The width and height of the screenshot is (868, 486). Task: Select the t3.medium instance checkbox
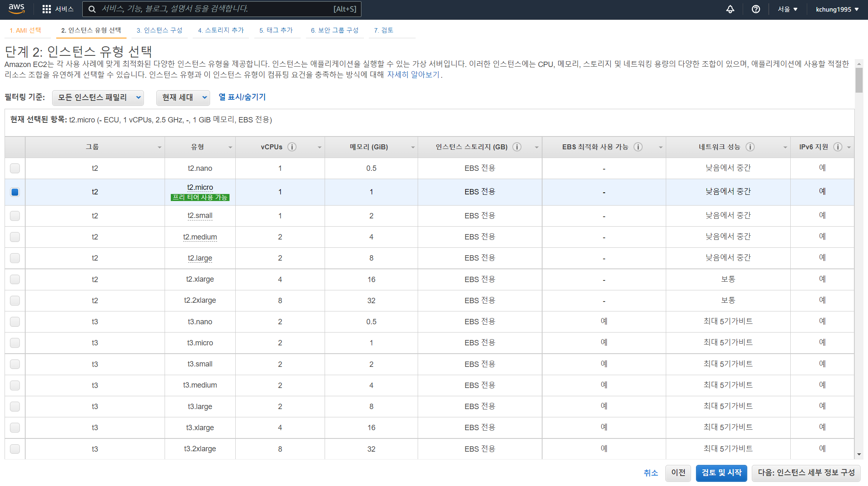tap(15, 385)
